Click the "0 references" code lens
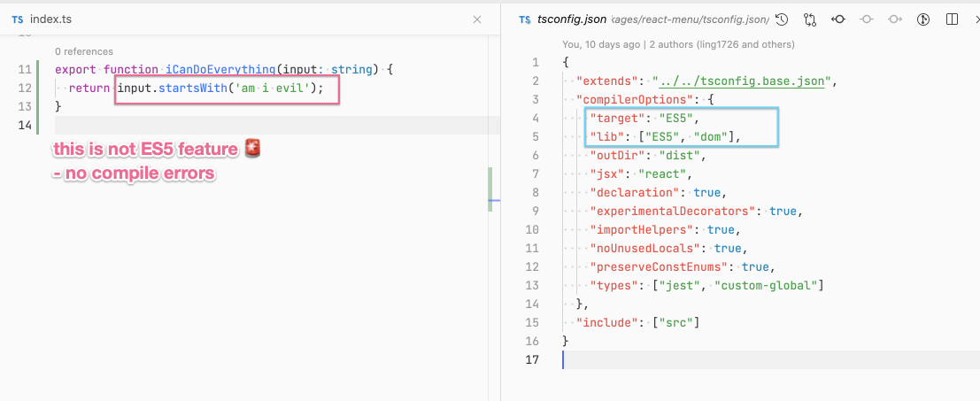The width and height of the screenshot is (980, 401). coord(84,51)
